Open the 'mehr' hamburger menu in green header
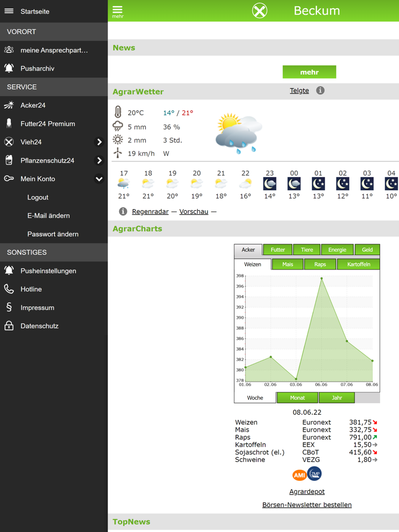 coord(117,11)
